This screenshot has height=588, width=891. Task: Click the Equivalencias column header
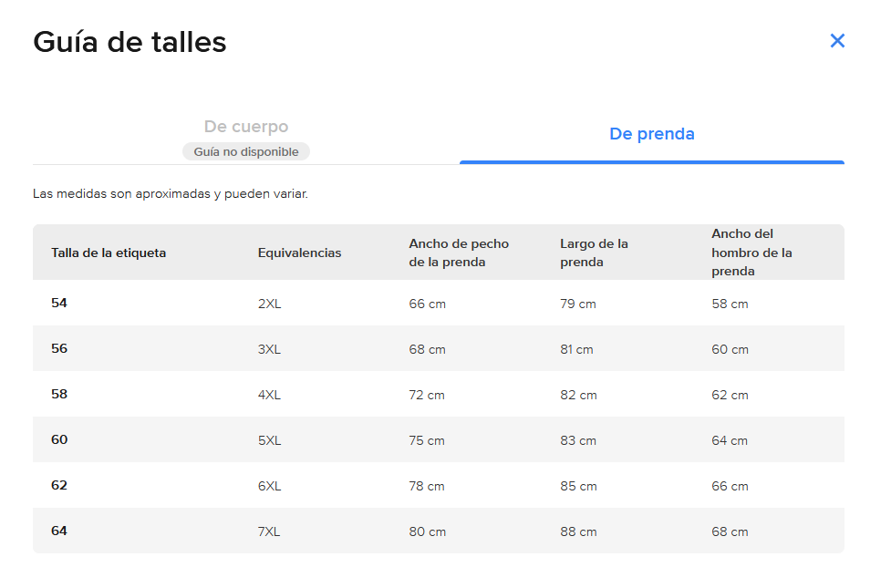(x=299, y=253)
